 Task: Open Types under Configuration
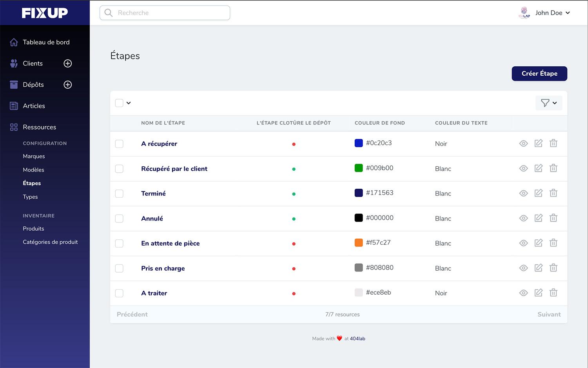point(30,197)
